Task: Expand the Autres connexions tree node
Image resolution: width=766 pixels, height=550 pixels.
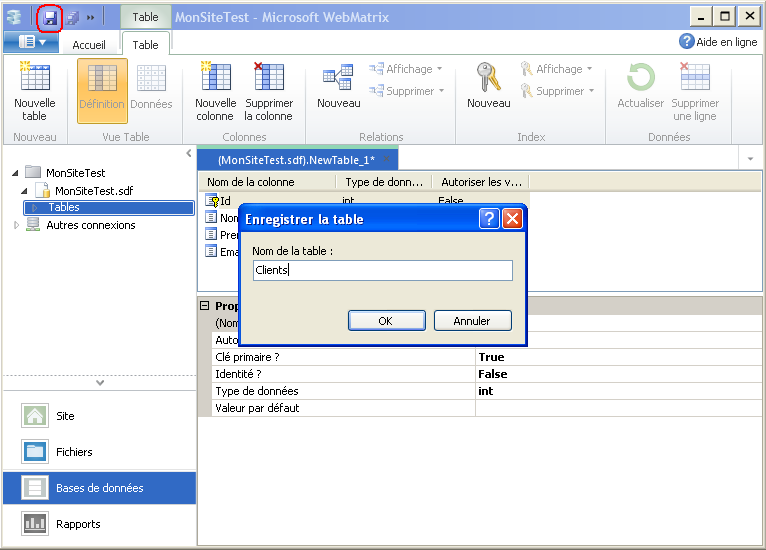Action: pos(16,225)
